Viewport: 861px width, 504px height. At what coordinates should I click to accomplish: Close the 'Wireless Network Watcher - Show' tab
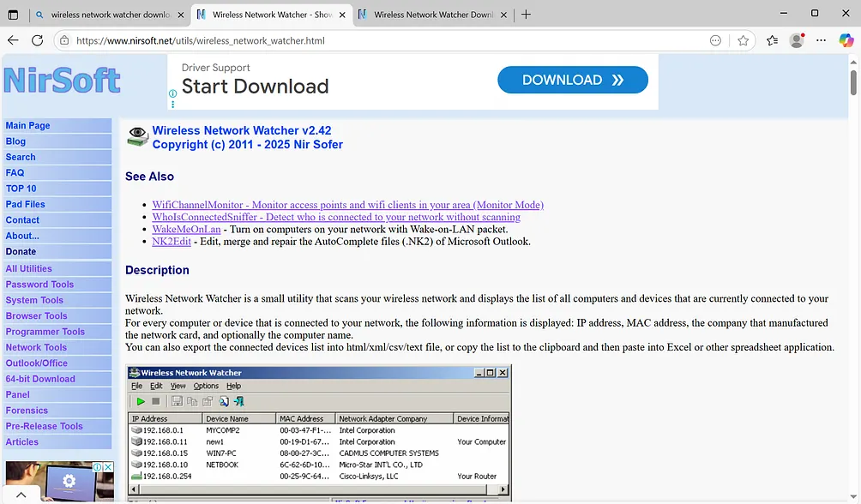click(342, 15)
